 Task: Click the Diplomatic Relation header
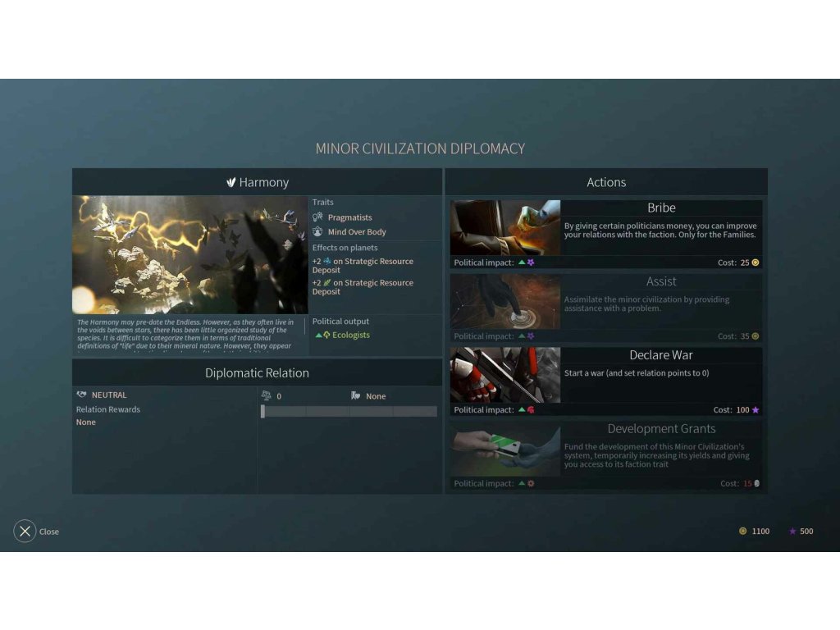tap(257, 373)
